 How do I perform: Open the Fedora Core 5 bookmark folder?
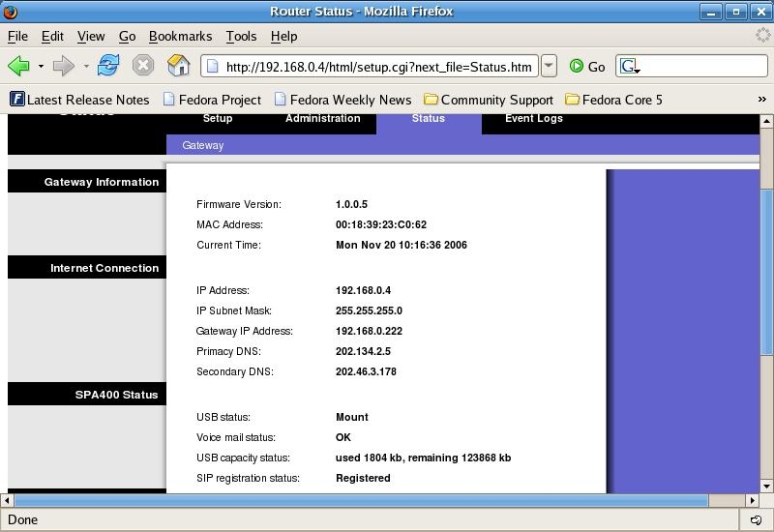pyautogui.click(x=614, y=100)
